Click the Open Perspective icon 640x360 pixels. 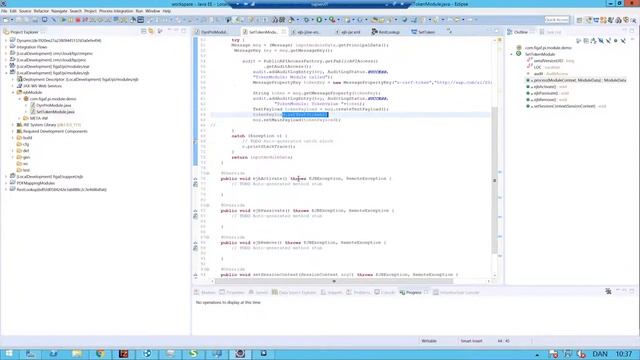(579, 20)
